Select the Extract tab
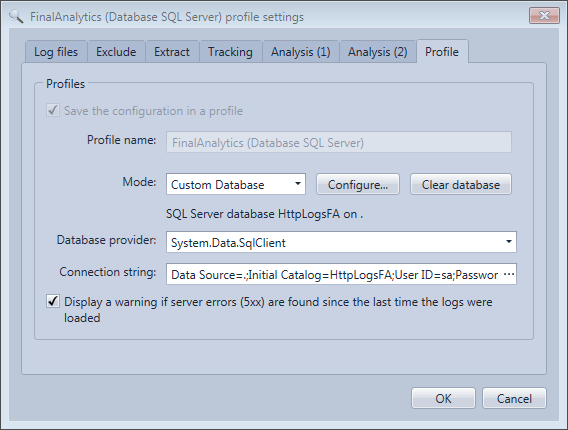This screenshot has height=430, width=568. coord(172,52)
